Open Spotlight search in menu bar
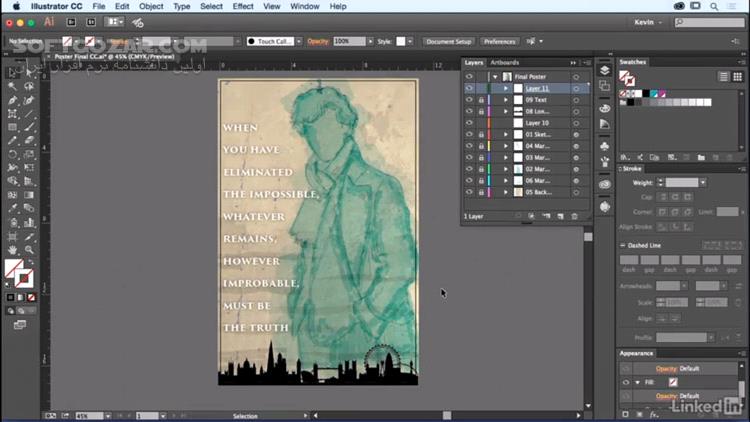 tap(714, 6)
